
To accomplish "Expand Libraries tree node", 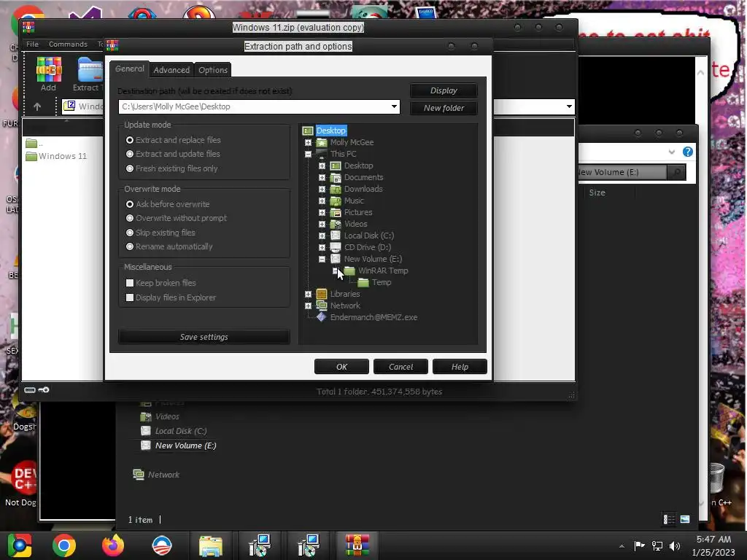I will [309, 294].
